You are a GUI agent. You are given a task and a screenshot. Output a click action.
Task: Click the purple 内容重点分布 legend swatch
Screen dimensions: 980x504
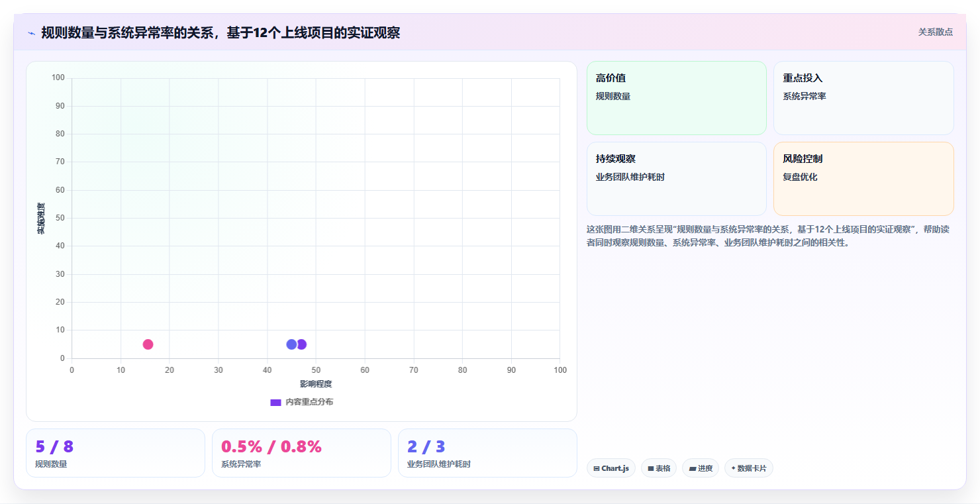(x=275, y=402)
